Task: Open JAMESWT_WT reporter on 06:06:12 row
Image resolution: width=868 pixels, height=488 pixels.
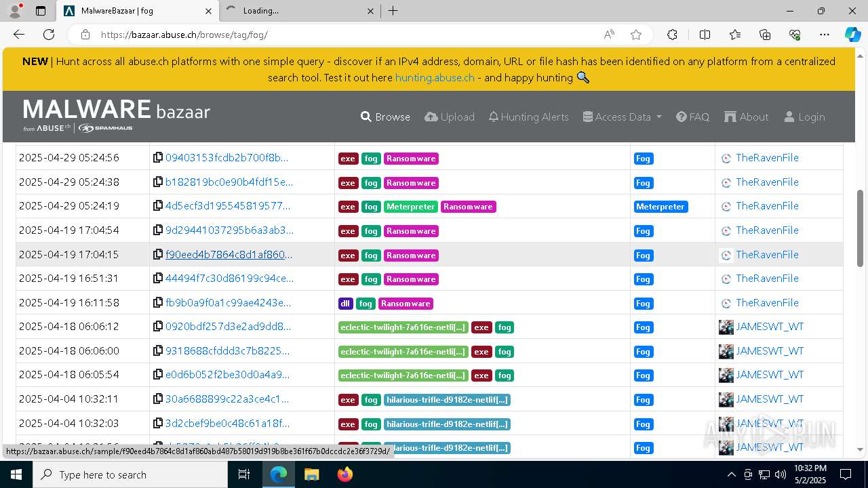Action: (770, 327)
